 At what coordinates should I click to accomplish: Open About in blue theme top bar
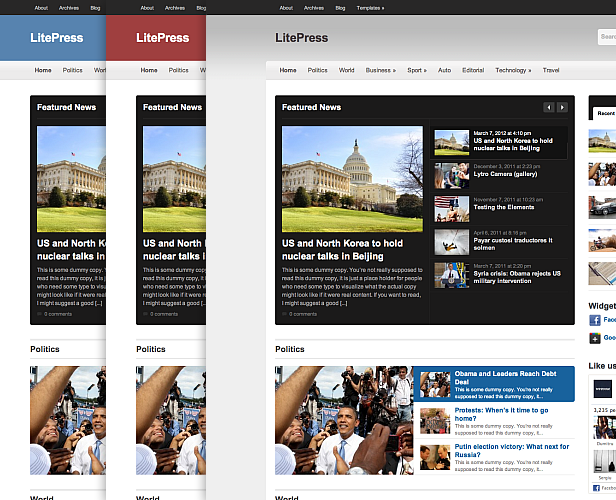[x=41, y=8]
